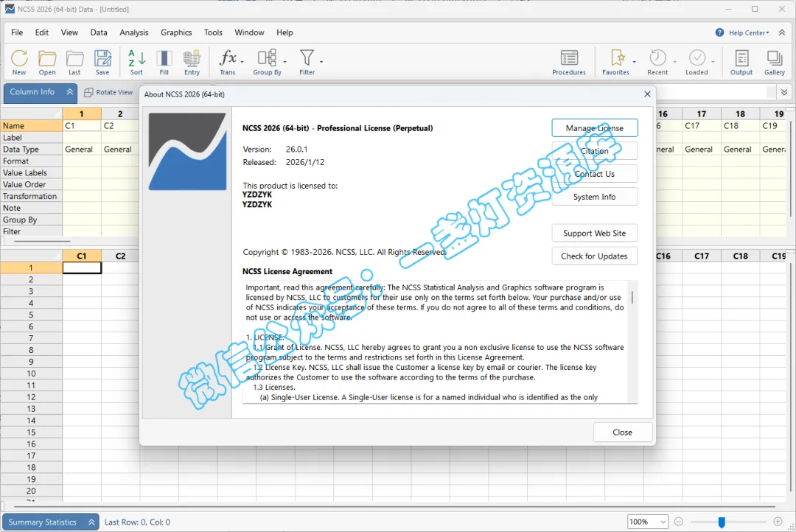This screenshot has width=796, height=532.
Task: Collapse the ribbon with the double chevron
Action: tap(782, 32)
